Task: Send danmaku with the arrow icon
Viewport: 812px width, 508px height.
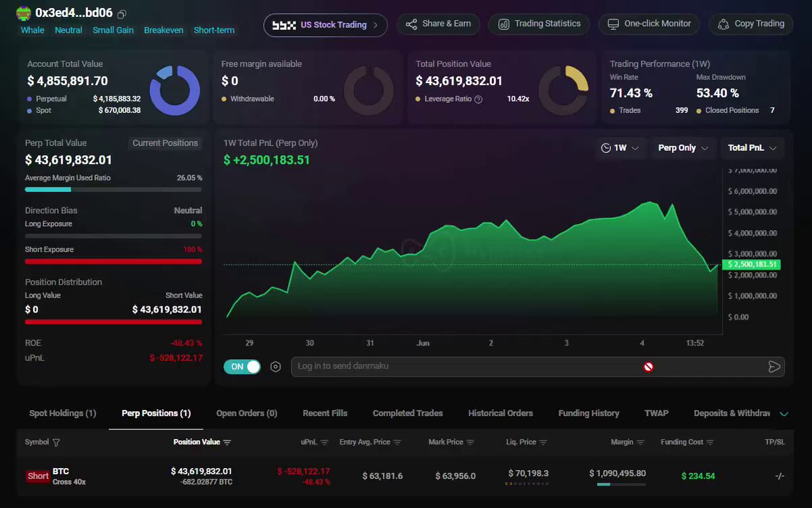Action: pos(774,367)
